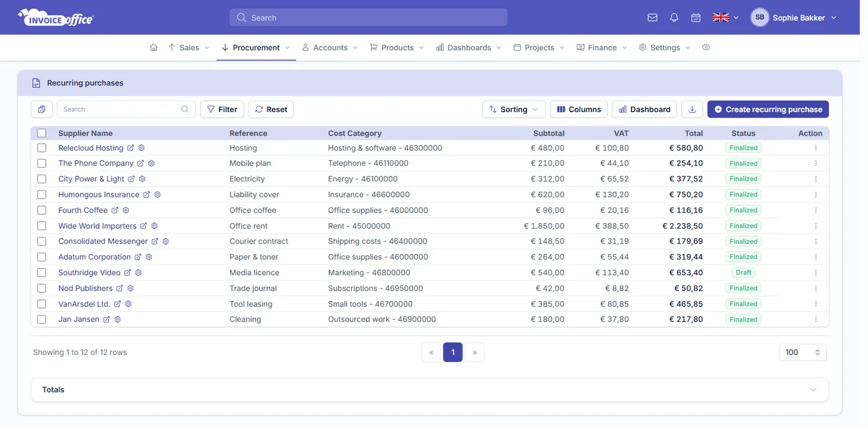This screenshot has width=868, height=428.
Task: Open Products menu
Action: pos(397,48)
